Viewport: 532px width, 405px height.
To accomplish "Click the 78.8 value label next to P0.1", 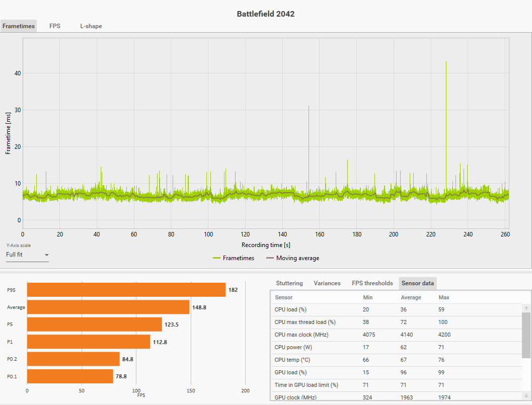I will (x=121, y=376).
